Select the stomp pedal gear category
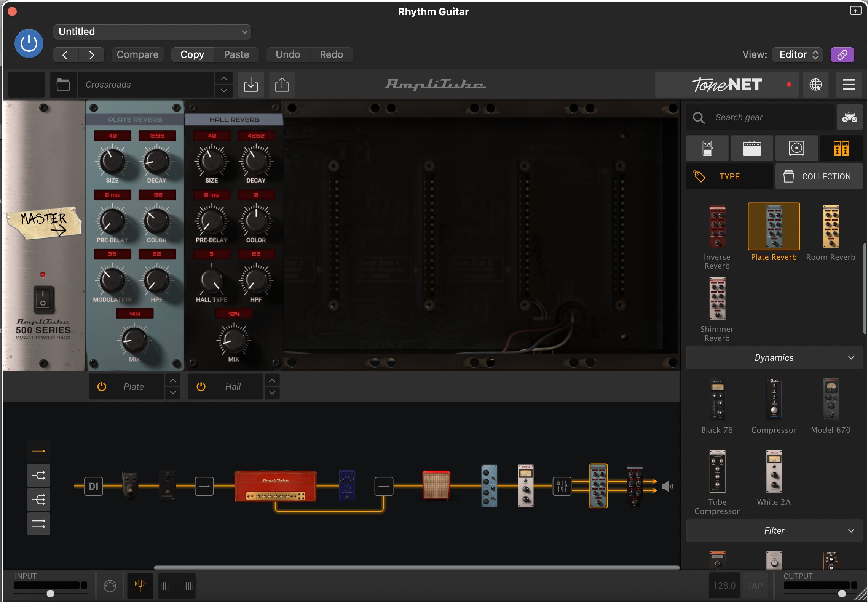The image size is (868, 602). (x=707, y=148)
